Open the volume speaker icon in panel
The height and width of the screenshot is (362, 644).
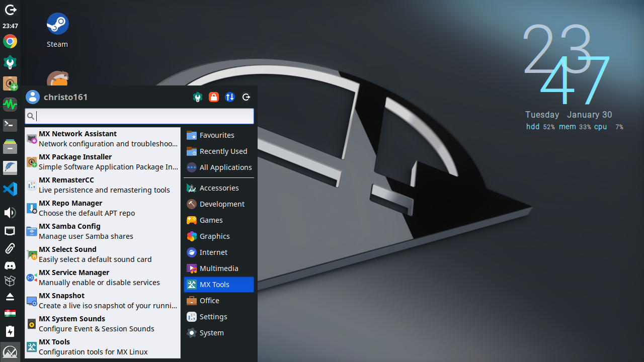click(10, 213)
